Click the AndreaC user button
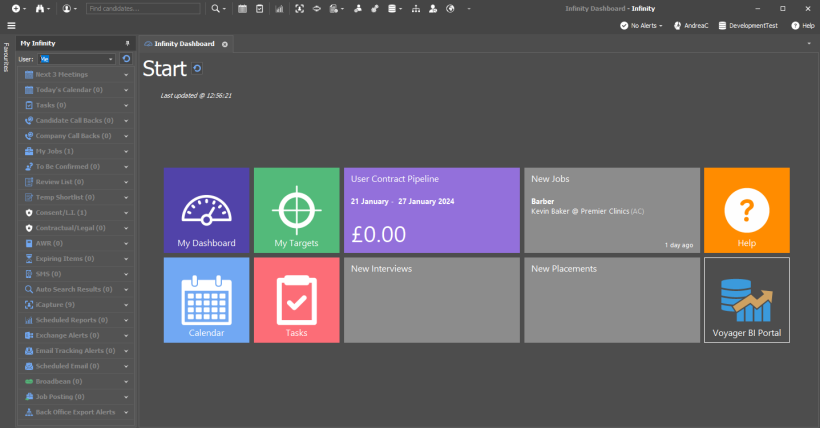820x428 pixels. 690,25
